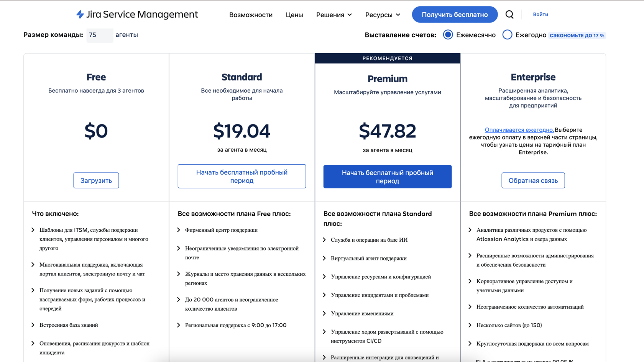The image size is (644, 362).
Task: Click the Рекомендуется banner above Premium
Action: click(388, 58)
